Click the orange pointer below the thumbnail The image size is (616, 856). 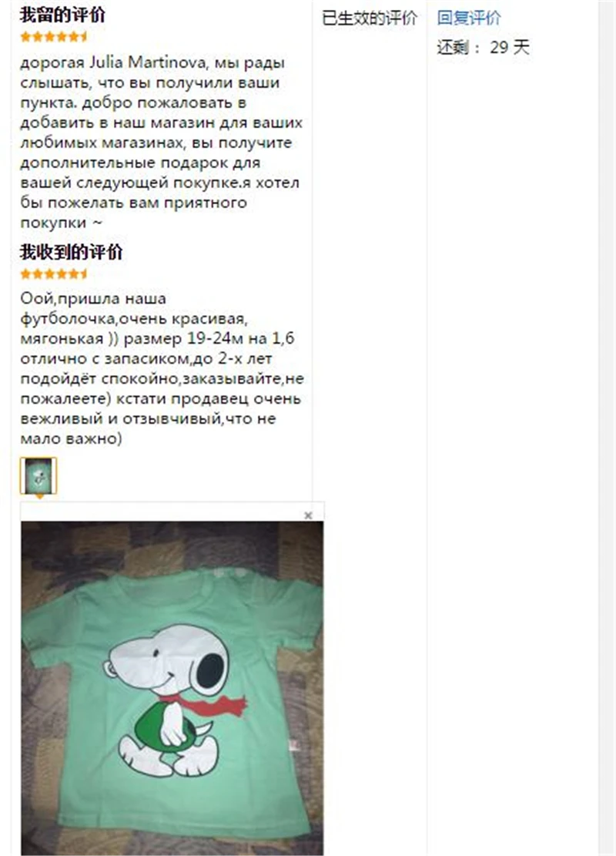coord(38,497)
